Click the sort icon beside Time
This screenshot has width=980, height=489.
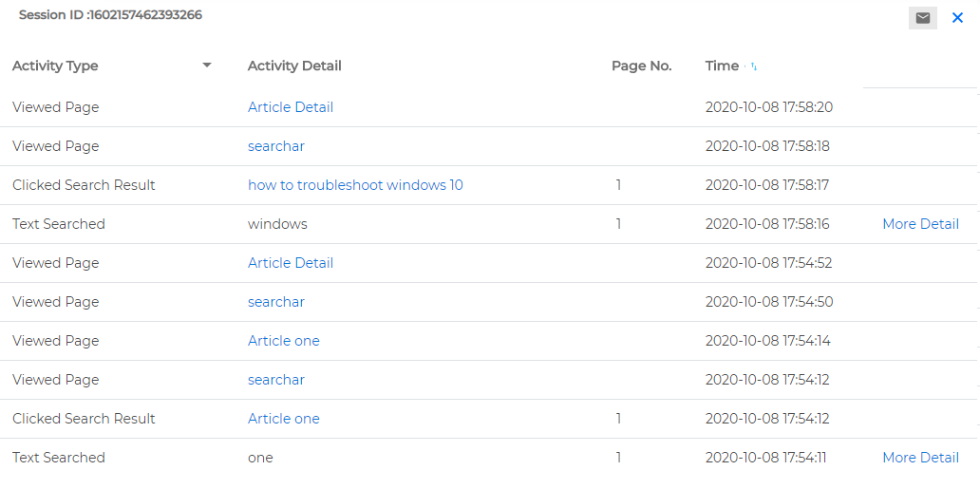[753, 66]
